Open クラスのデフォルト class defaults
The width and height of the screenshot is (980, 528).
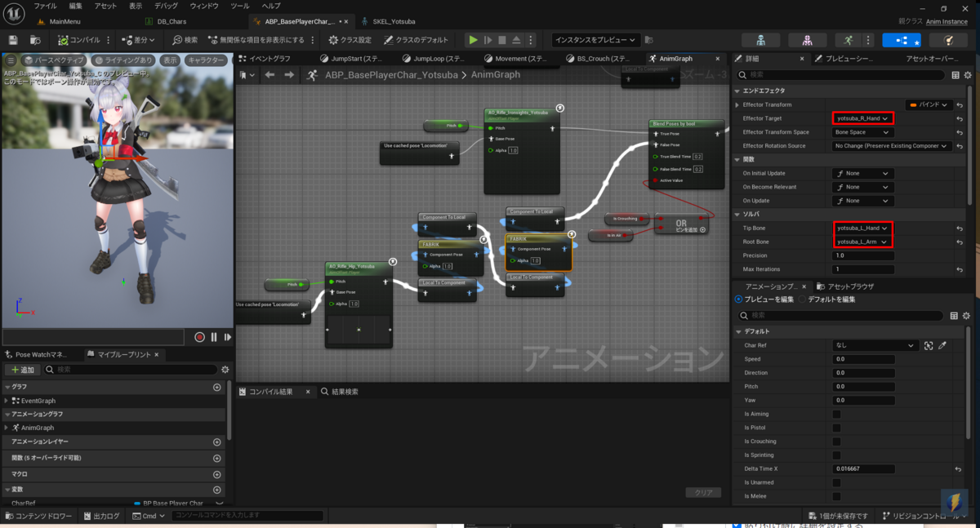pyautogui.click(x=418, y=39)
